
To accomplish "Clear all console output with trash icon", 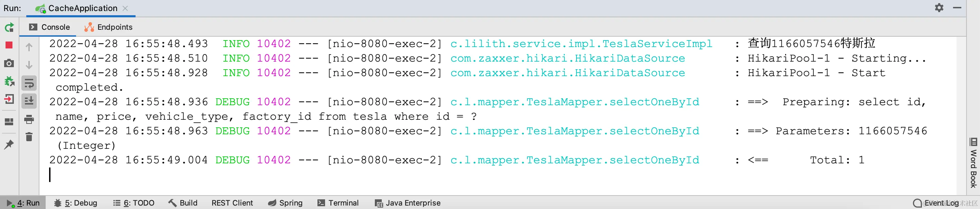I will (x=29, y=137).
